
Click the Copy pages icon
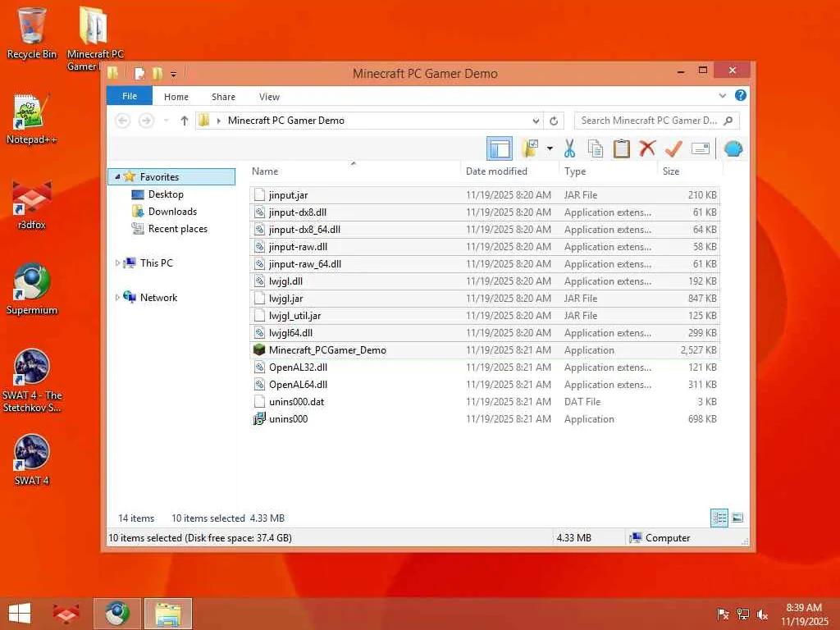pyautogui.click(x=596, y=148)
